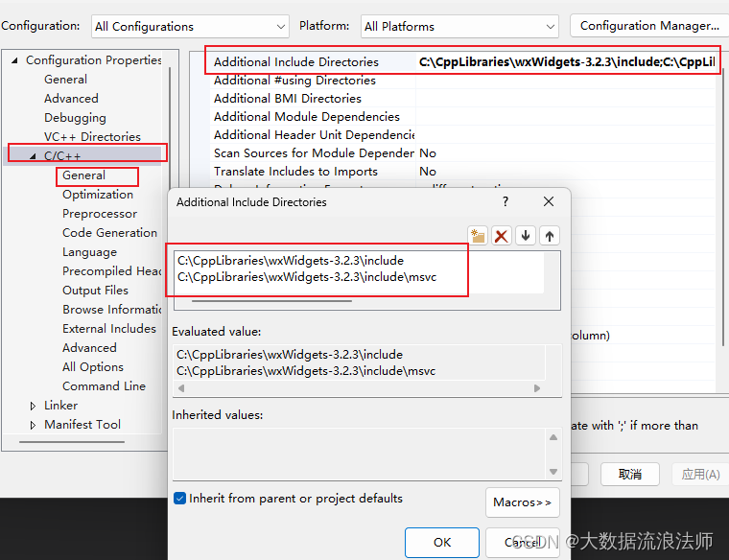
Task: Select the wxWidgets include path line in edit list
Action: [290, 261]
